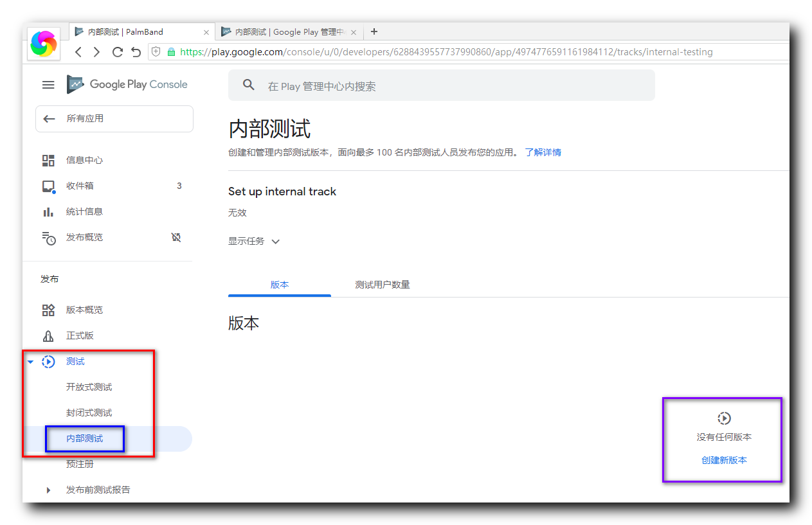Viewport: 812px width, 525px height.
Task: Click the search magnifier icon
Action: [x=249, y=85]
